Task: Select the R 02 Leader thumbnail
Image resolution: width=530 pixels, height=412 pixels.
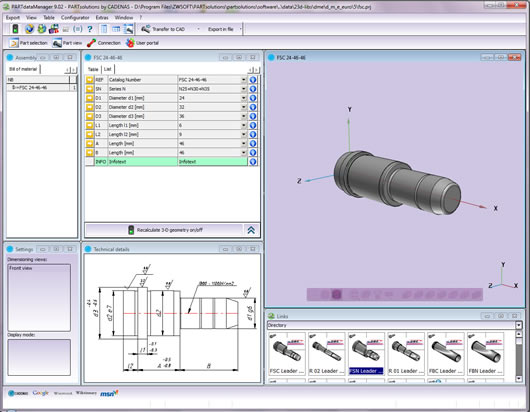Action: tap(327, 354)
